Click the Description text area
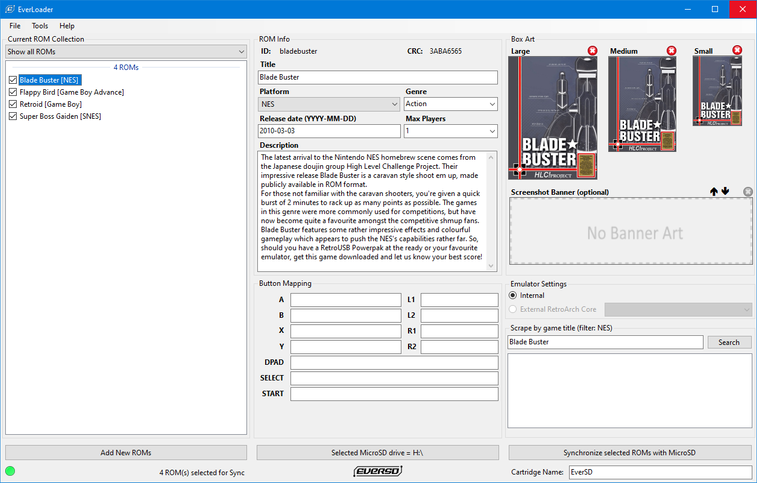 point(375,211)
